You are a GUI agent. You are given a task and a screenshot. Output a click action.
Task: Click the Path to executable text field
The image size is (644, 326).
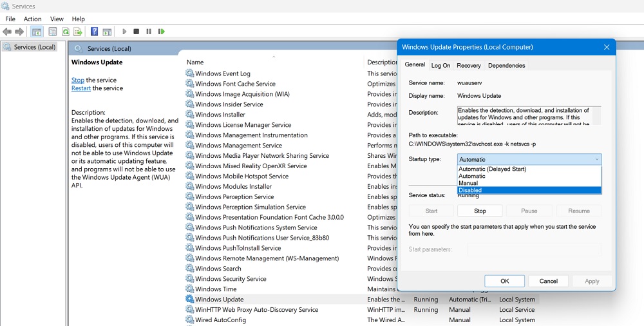tap(472, 144)
